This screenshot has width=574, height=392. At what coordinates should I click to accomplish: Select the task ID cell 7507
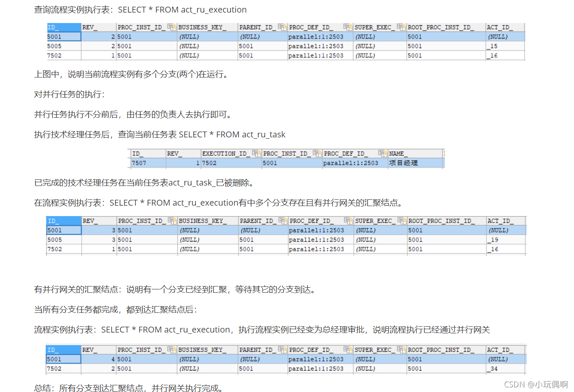(x=148, y=163)
